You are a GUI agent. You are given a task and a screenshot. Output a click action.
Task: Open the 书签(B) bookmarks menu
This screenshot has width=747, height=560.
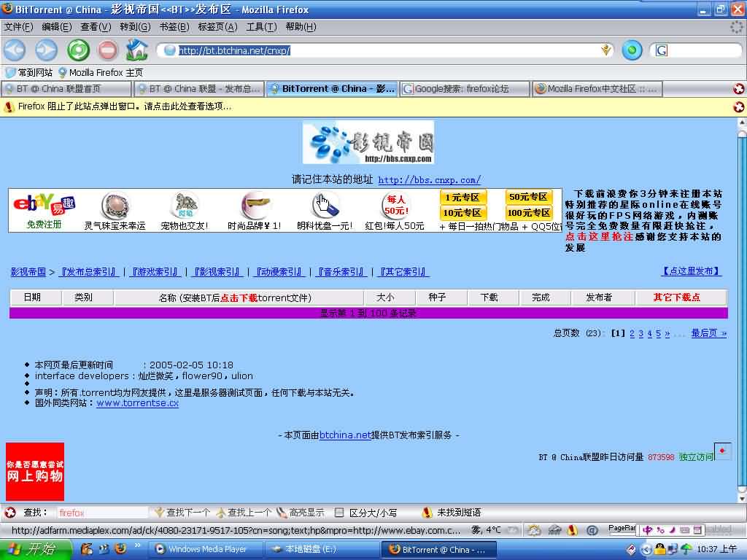pyautogui.click(x=174, y=27)
